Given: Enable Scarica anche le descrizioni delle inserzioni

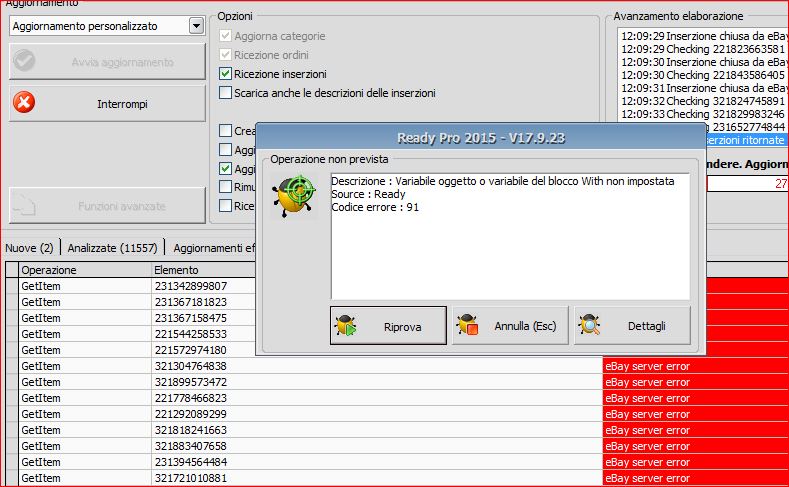Looking at the screenshot, I should 225,93.
